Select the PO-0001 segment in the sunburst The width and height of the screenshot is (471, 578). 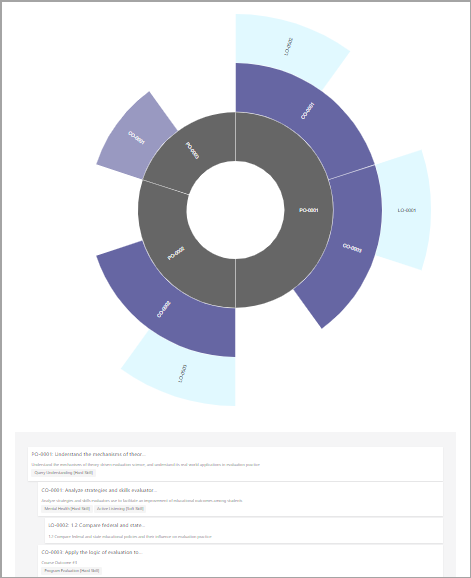click(x=308, y=210)
